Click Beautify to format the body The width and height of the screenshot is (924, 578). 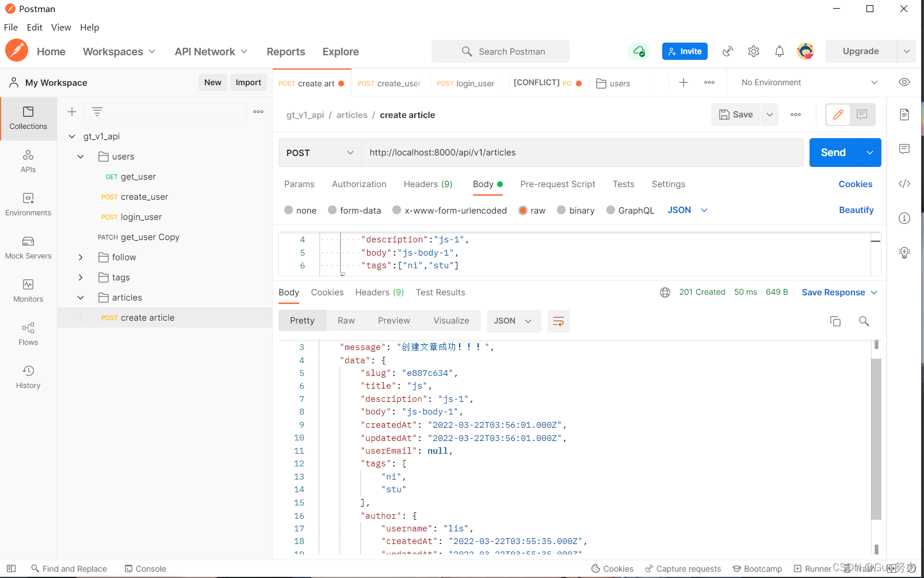coord(856,210)
